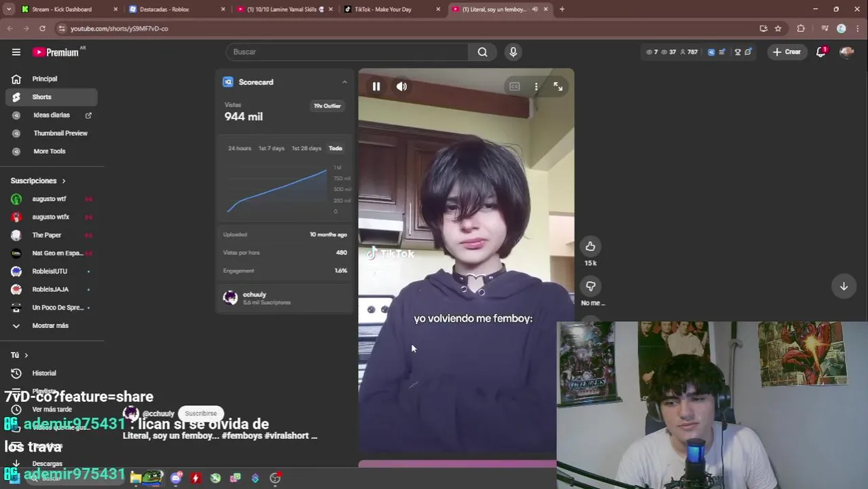Open the browser extensions puzzle icon
Image resolution: width=868 pixels, height=489 pixels.
(x=801, y=29)
